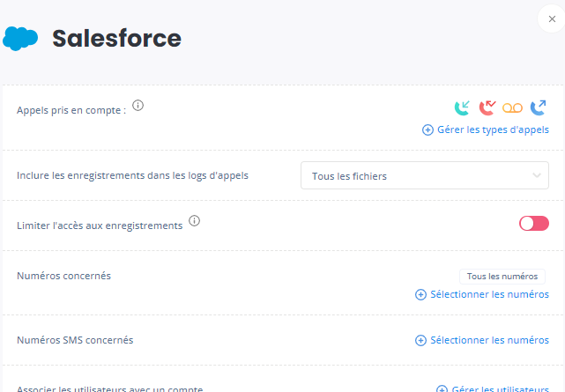Screen dimensions: 565x392
Task: Open info tooltip for Appels pris en compte
Action: 138,106
